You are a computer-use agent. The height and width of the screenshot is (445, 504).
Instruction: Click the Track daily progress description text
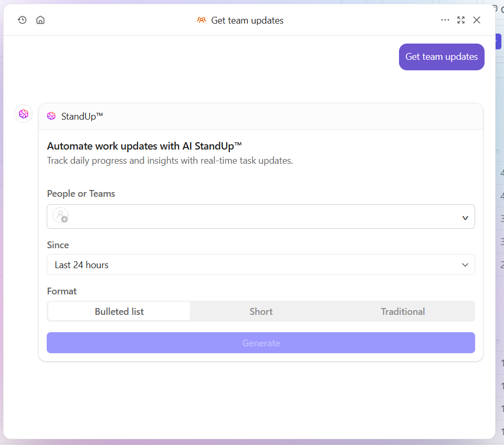point(170,161)
